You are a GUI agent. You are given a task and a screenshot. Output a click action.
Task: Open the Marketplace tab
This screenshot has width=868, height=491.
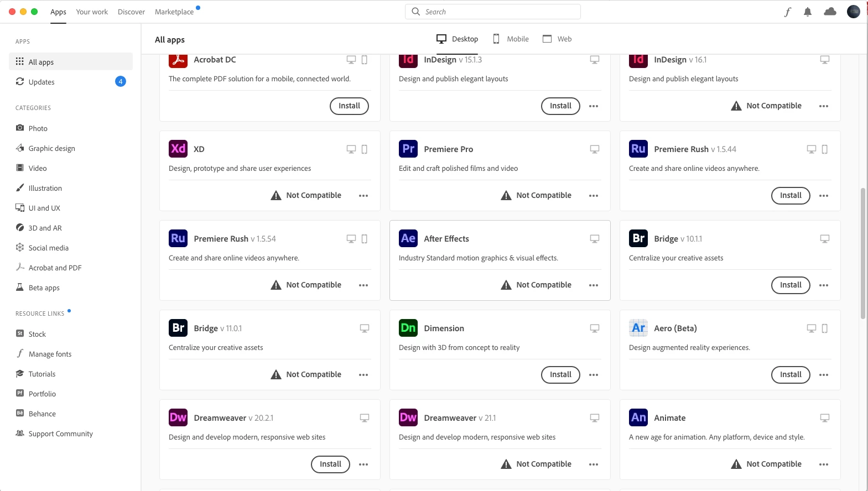tap(174, 12)
